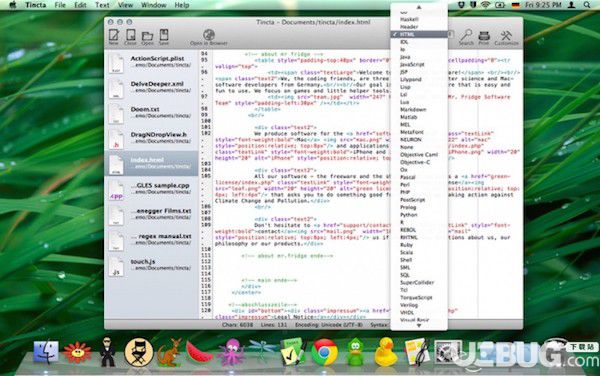Viewport: 600px width, 376px height.
Task: Click the Spotlight search icon in menu bar
Action: tap(587, 5)
